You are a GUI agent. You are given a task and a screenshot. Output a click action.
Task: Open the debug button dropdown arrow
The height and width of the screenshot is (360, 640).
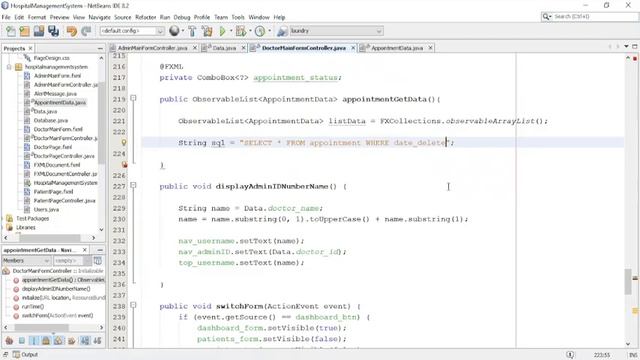coord(250,31)
